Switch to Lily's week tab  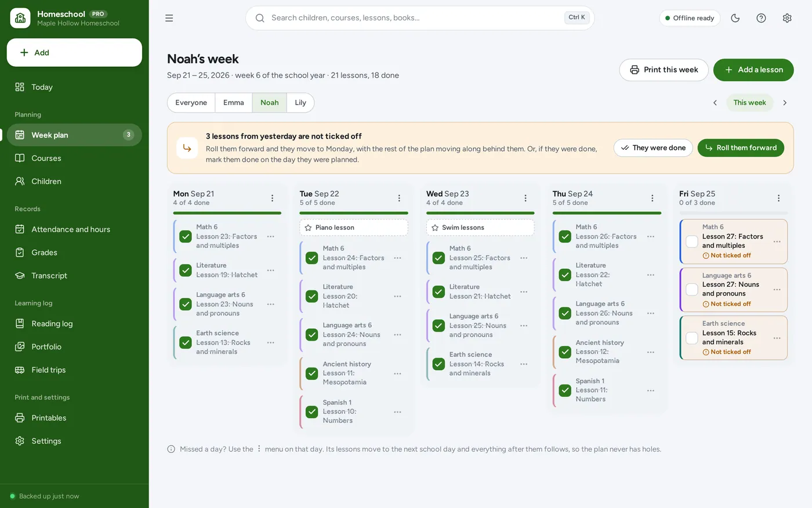coord(300,103)
